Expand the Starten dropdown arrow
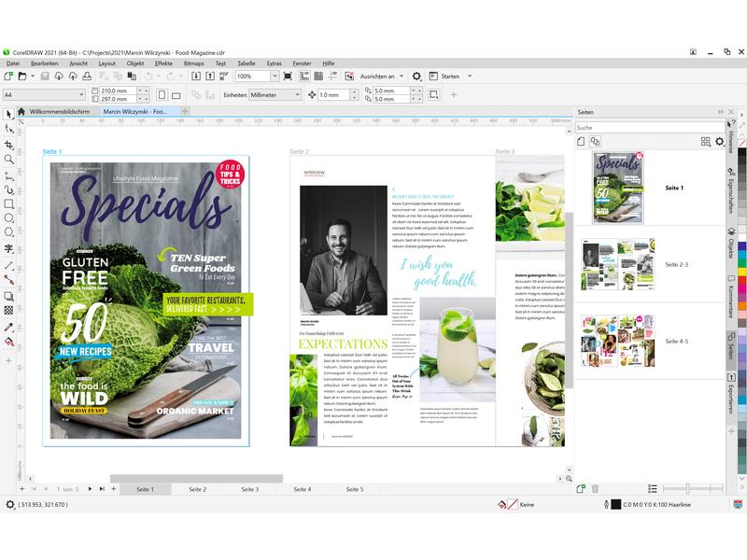This screenshot has width=747, height=560. pos(470,77)
